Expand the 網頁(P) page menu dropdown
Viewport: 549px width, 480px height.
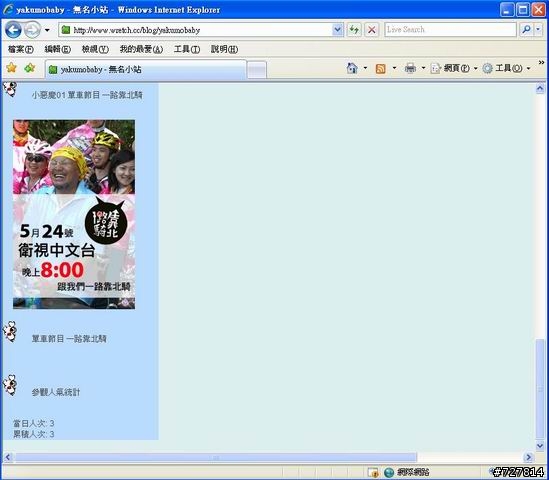[x=475, y=68]
